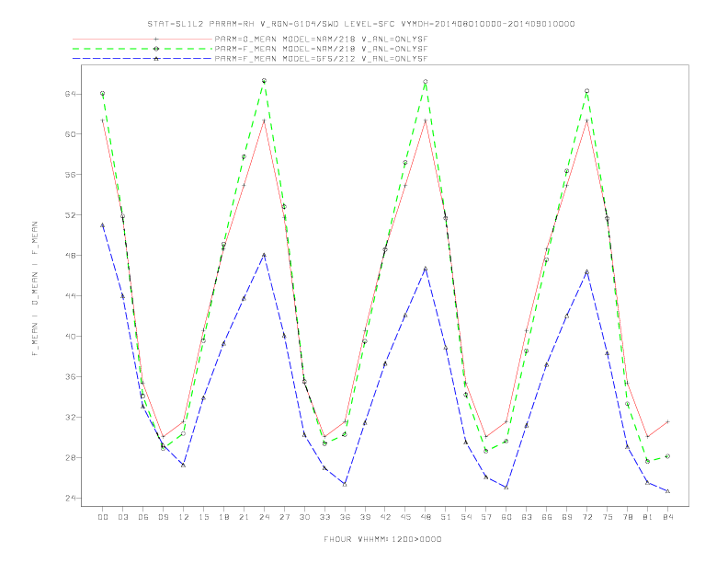This screenshot has height=563, width=728.
Task: Select the PARM=F_MEAN MODEL=NAM/218 legend entry
Action: (321, 49)
